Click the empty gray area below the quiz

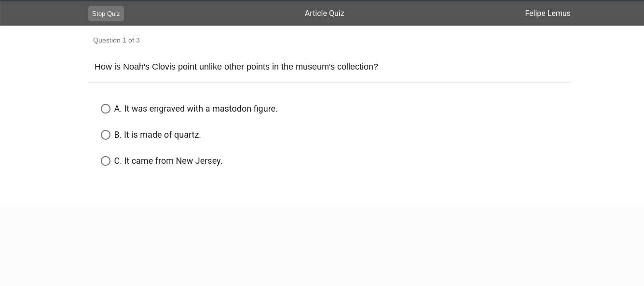pos(322,245)
